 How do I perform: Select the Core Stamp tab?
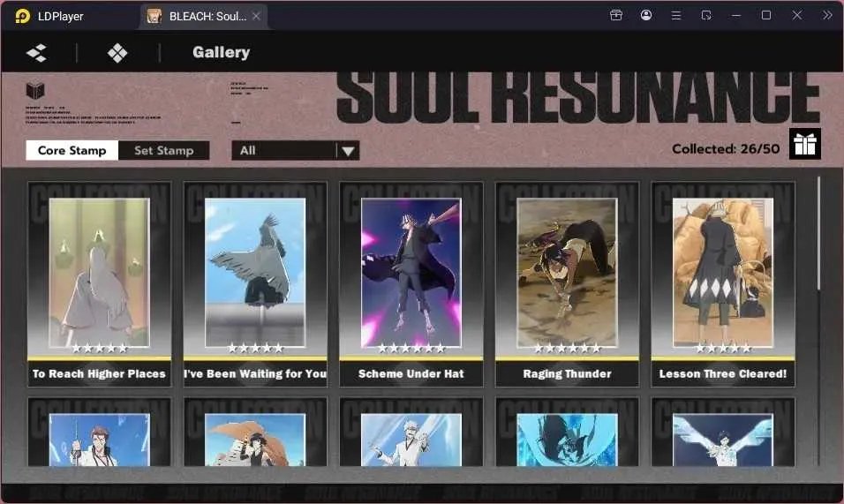(x=72, y=151)
